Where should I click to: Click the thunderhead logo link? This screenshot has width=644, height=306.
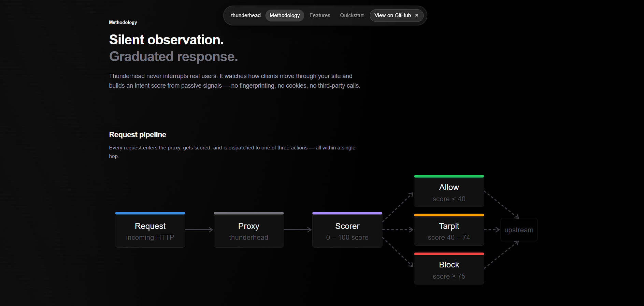pos(246,15)
